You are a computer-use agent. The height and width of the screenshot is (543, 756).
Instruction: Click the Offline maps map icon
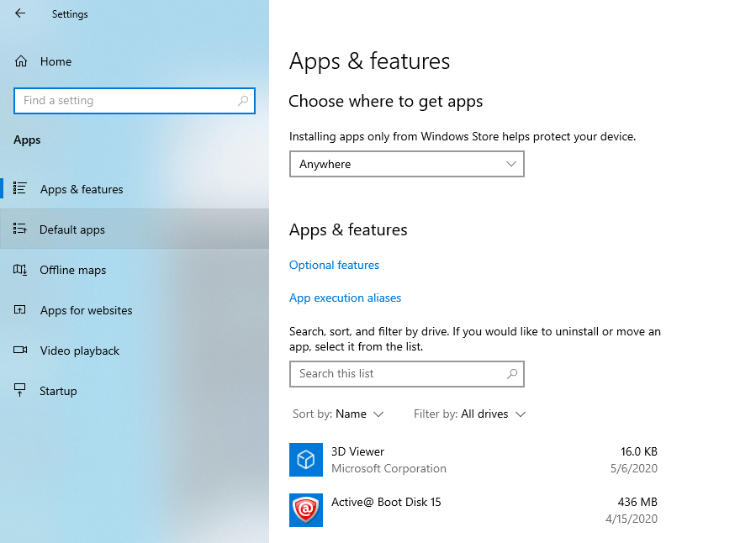pyautogui.click(x=20, y=269)
